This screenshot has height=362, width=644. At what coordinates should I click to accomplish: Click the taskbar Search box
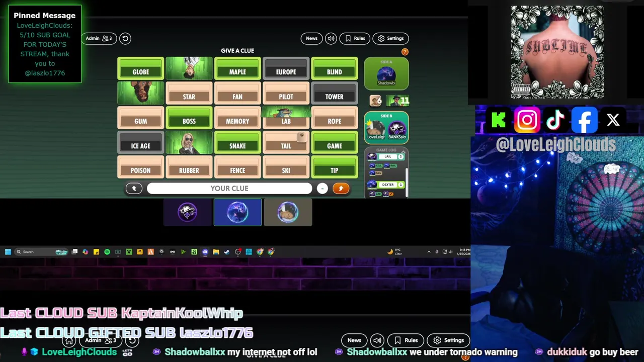[41, 252]
